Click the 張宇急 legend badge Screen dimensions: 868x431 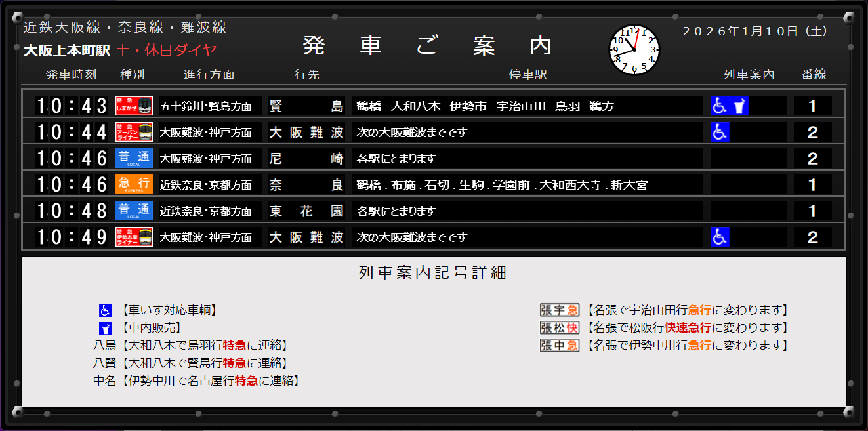click(x=560, y=310)
